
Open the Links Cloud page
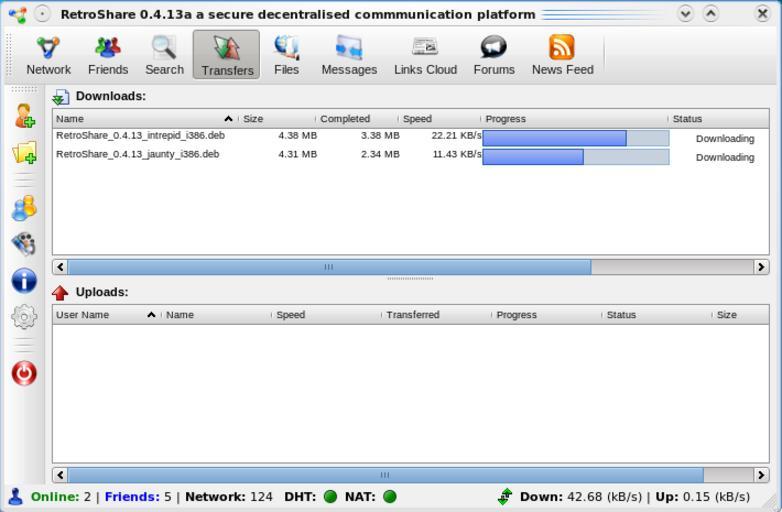(x=425, y=55)
